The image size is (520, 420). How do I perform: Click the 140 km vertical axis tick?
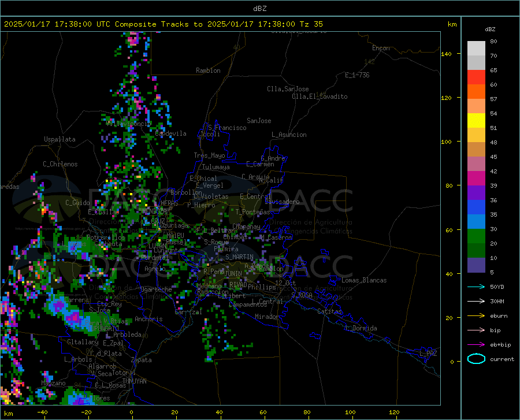[446, 54]
